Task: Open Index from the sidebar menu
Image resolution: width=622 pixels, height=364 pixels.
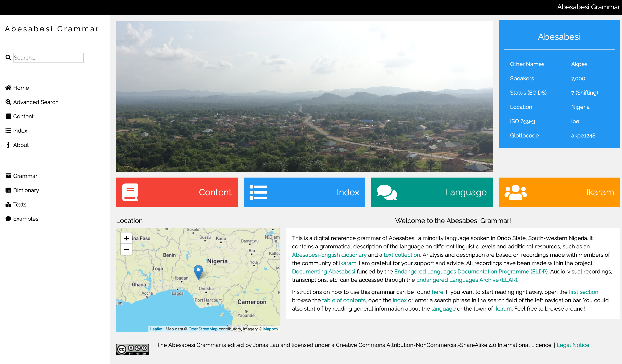Action: click(20, 131)
